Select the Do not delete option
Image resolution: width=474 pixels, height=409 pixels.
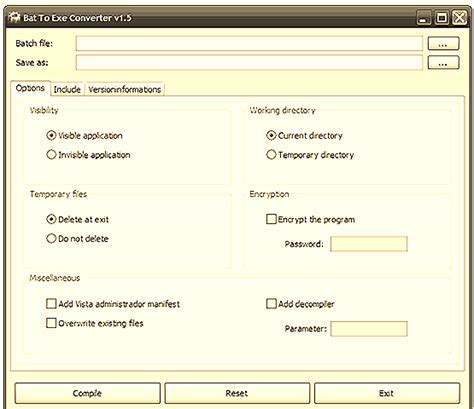pyautogui.click(x=51, y=238)
